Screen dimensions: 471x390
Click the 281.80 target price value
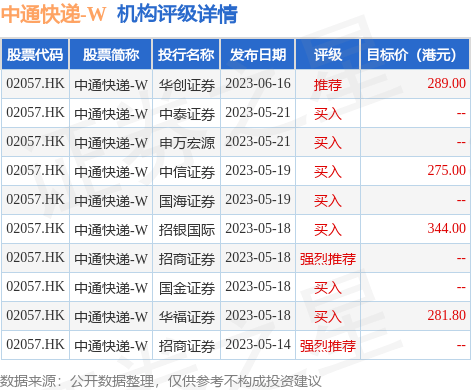click(x=446, y=315)
